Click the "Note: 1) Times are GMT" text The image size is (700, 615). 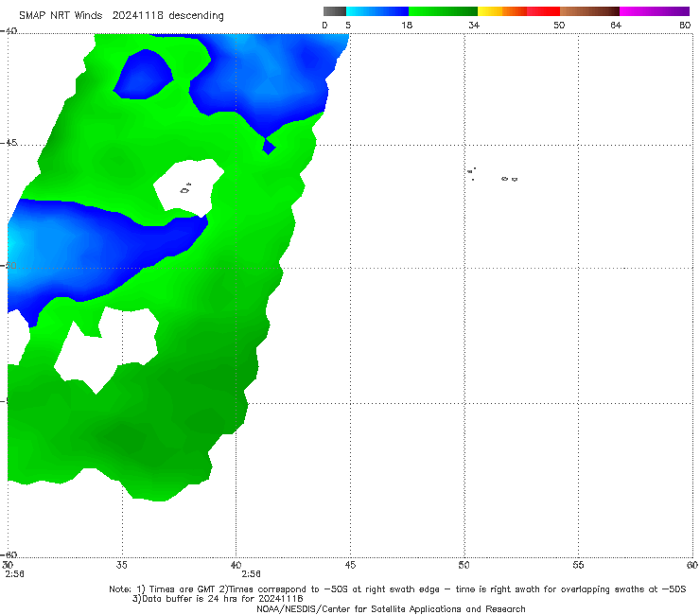(163, 589)
